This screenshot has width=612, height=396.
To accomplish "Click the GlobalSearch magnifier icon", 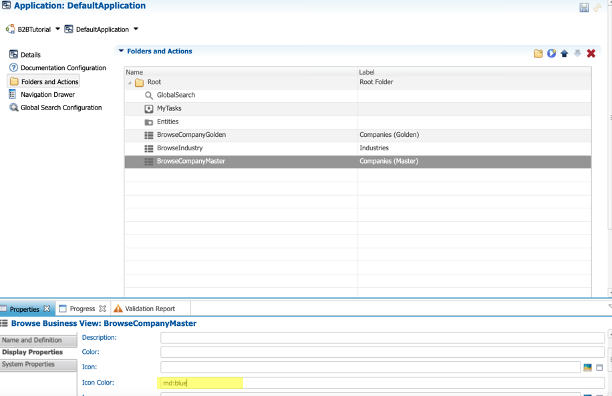I will click(149, 95).
